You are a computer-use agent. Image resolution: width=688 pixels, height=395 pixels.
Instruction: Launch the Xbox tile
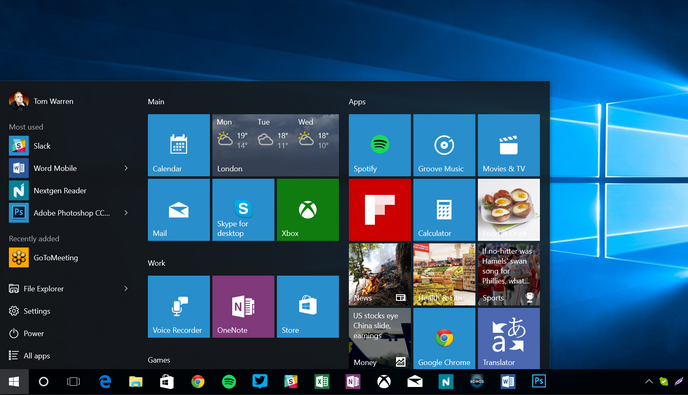click(x=308, y=210)
